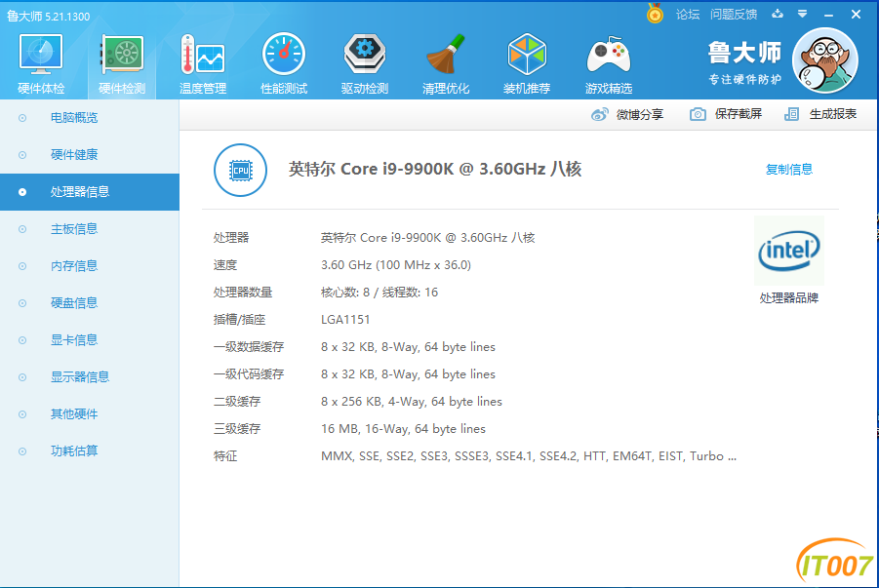Click the download tray icon in title bar
The width and height of the screenshot is (879, 588).
778,14
